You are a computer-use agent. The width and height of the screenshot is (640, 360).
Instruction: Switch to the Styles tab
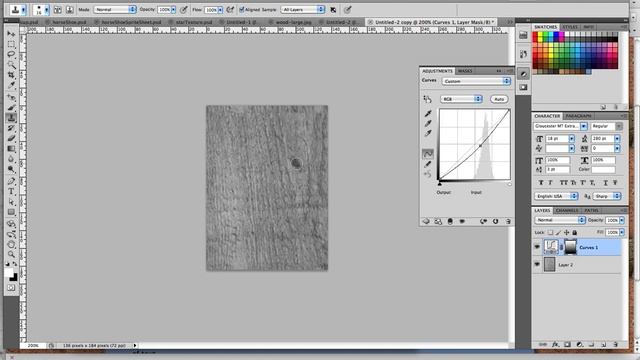tap(570, 27)
